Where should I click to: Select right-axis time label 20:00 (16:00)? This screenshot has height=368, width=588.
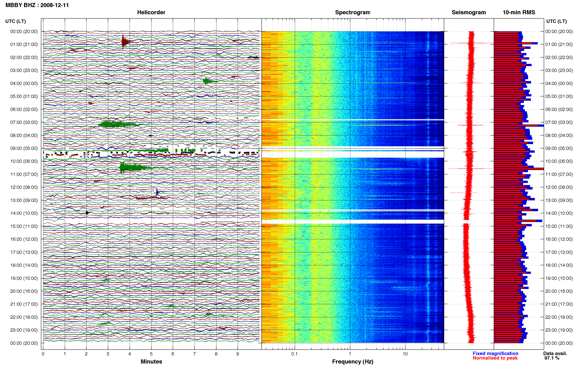point(559,291)
